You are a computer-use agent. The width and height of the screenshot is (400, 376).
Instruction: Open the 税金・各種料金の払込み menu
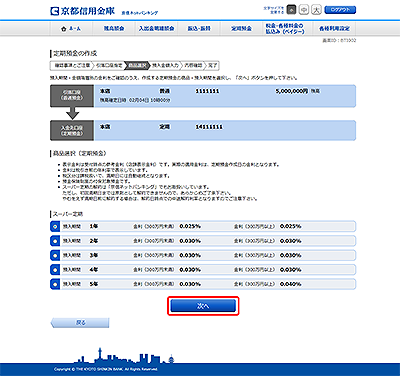(x=285, y=29)
